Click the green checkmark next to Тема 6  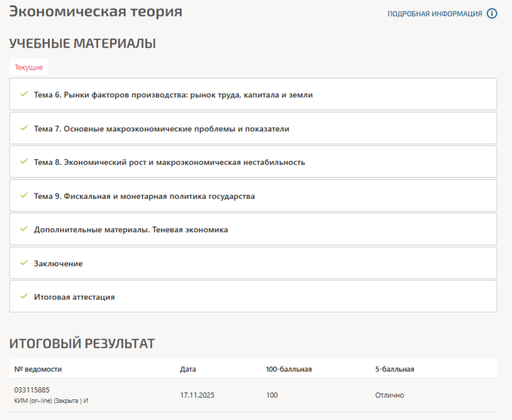point(24,94)
